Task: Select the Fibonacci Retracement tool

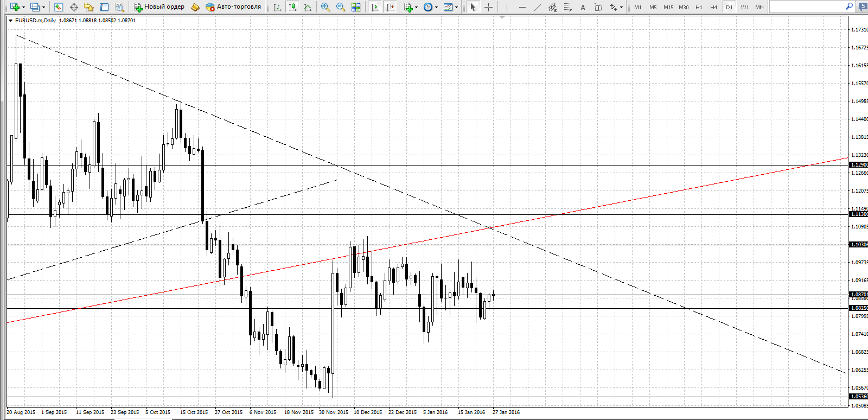Action: (x=567, y=7)
